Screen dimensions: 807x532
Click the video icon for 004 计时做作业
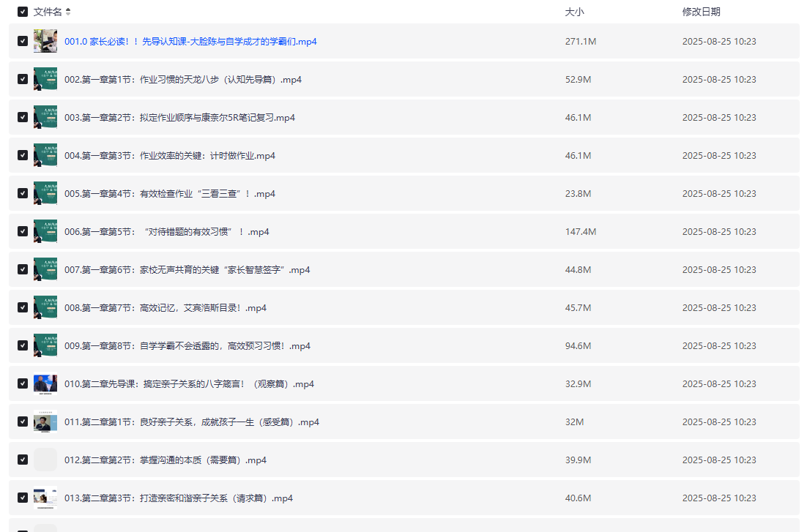(x=45, y=155)
